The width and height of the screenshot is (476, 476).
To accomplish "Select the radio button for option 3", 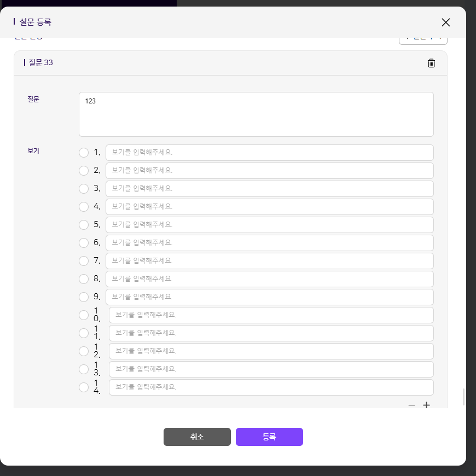I will (84, 189).
